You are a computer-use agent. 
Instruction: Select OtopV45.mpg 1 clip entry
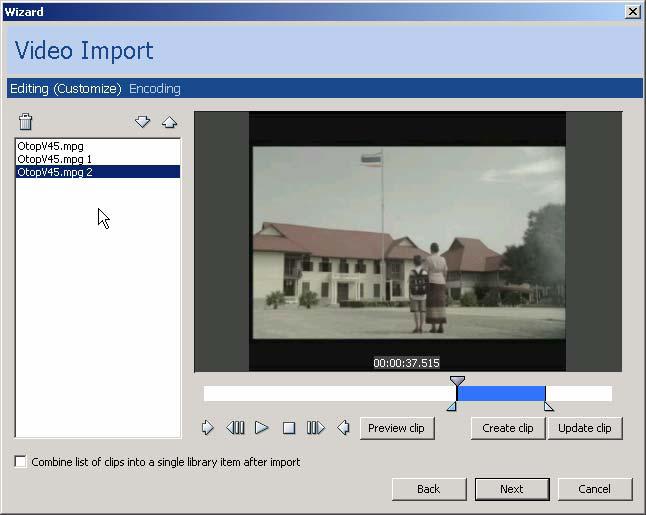pyautogui.click(x=54, y=159)
